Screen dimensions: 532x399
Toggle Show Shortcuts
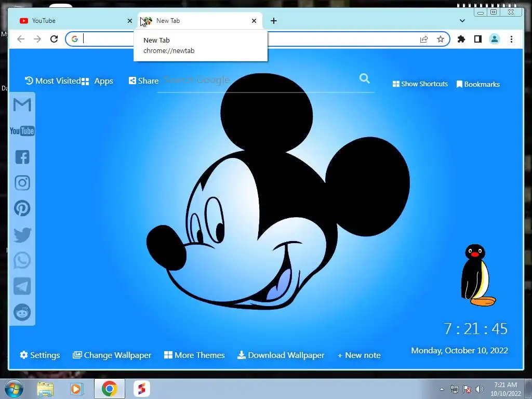tap(420, 84)
